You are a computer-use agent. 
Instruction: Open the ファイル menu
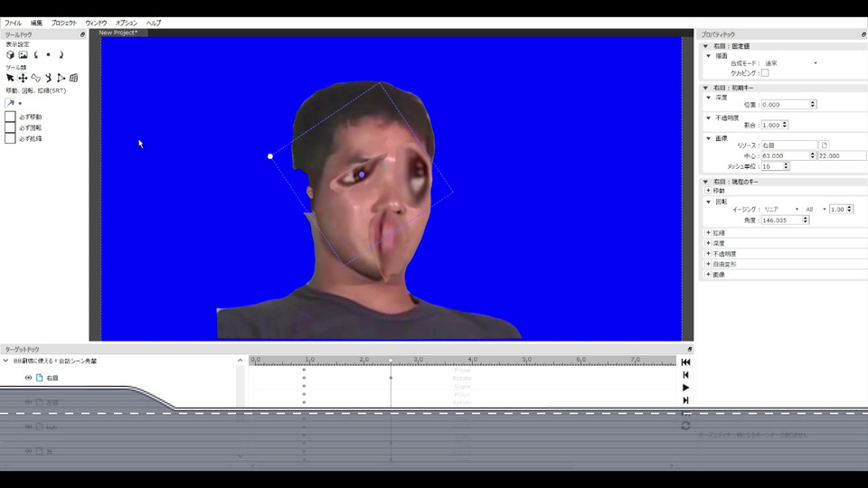13,23
